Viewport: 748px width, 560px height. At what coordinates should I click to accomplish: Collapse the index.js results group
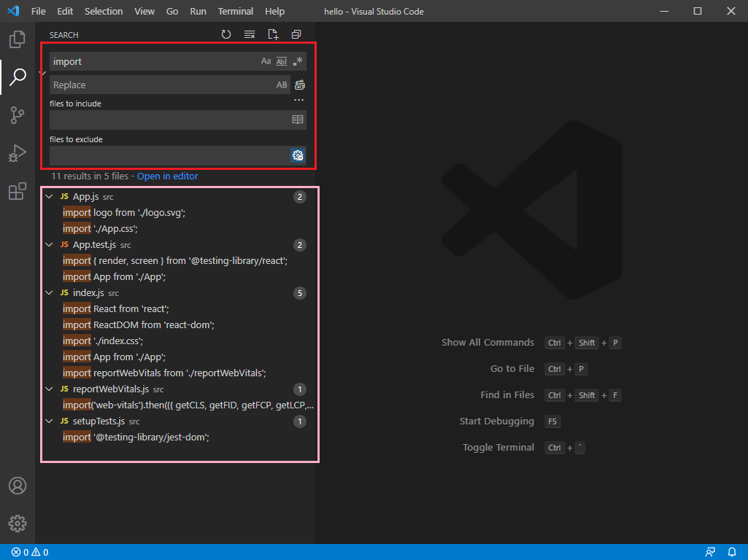coord(49,292)
